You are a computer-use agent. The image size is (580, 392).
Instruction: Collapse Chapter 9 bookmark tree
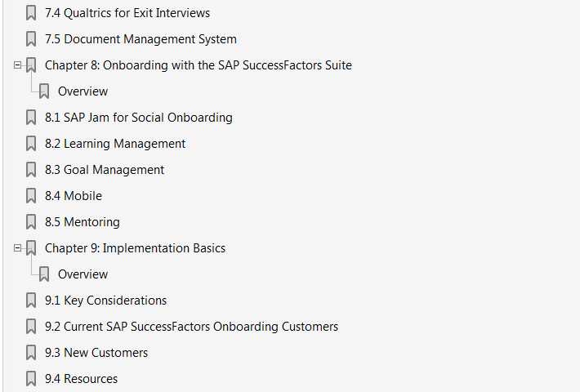pos(17,248)
